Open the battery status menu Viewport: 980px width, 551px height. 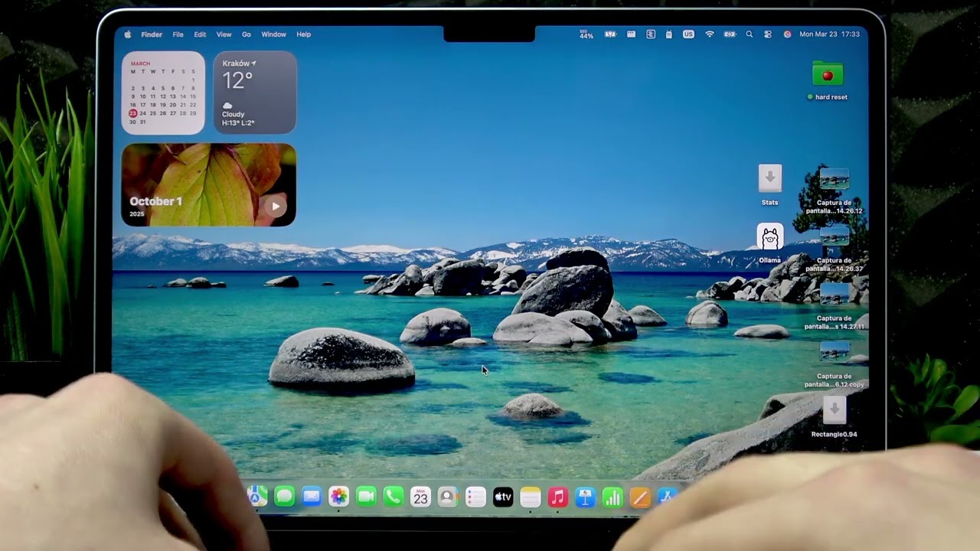730,34
